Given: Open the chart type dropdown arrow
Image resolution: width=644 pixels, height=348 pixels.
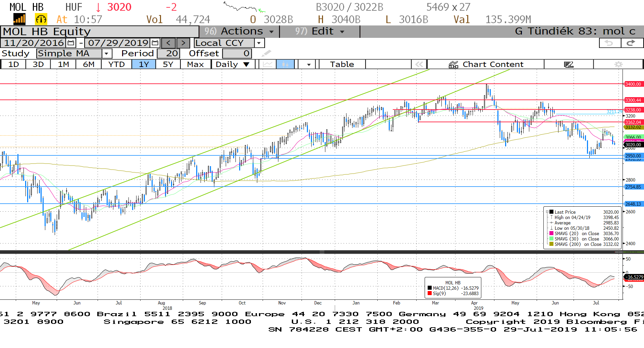Looking at the screenshot, I should 308,64.
